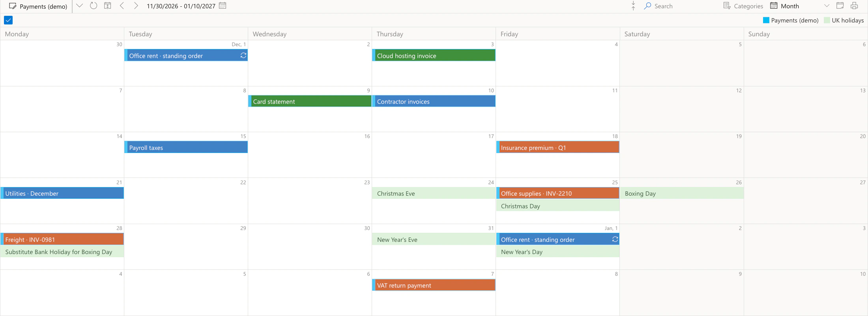Image resolution: width=868 pixels, height=316 pixels.
Task: Expand the dropdown beside Payments (demo) title
Action: point(79,6)
